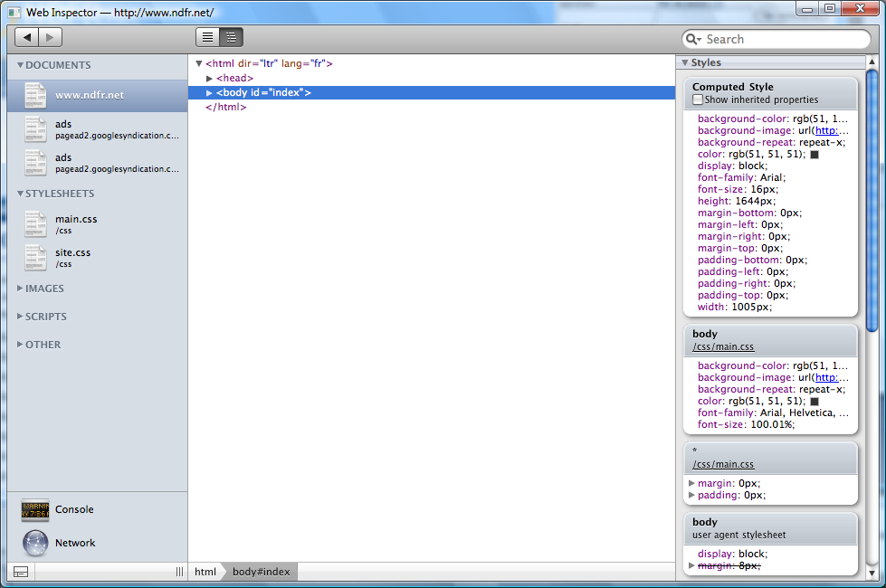Open background-image URL link in Computed Style
The width and height of the screenshot is (886, 588).
831,130
